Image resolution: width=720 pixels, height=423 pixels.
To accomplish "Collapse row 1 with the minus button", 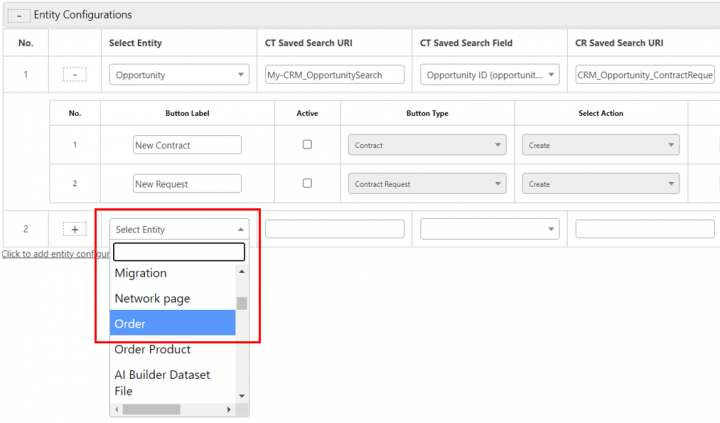I will [x=75, y=75].
